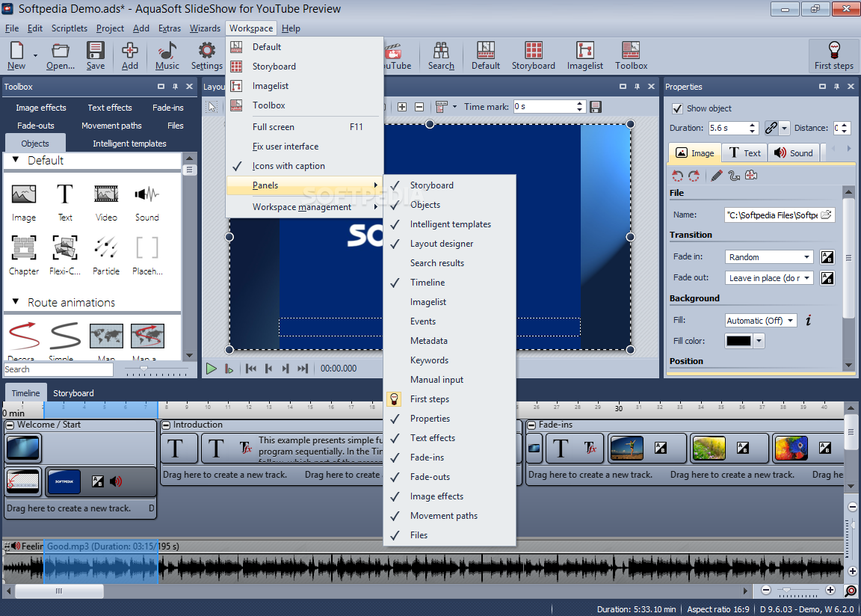This screenshot has height=616, width=861.
Task: Collapse the Introduction chapter
Action: (166, 425)
